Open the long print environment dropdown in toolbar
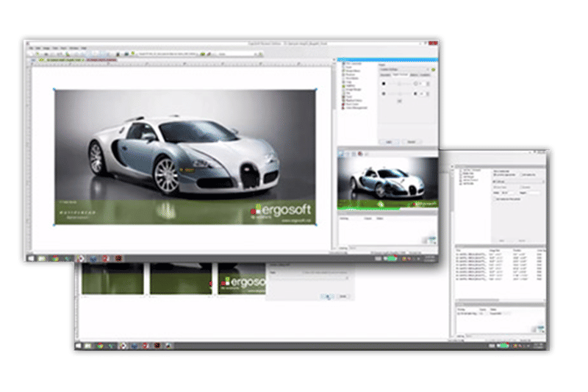The width and height of the screenshot is (588, 392). coord(169,54)
